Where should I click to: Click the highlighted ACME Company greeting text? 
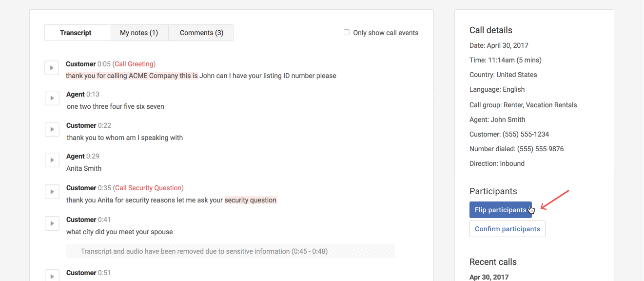point(132,76)
